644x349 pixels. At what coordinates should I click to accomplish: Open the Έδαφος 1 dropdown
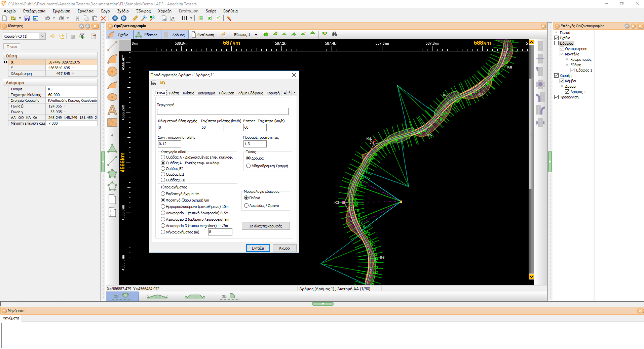256,35
